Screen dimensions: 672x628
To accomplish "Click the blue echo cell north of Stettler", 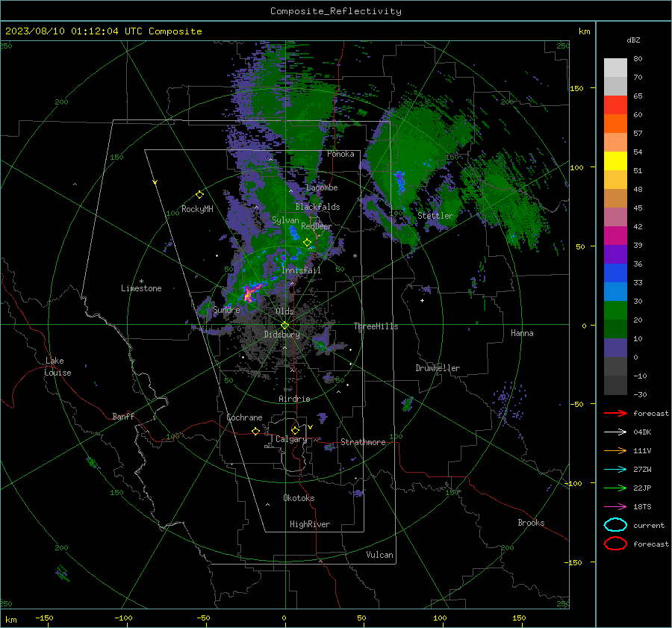I will coord(400,181).
